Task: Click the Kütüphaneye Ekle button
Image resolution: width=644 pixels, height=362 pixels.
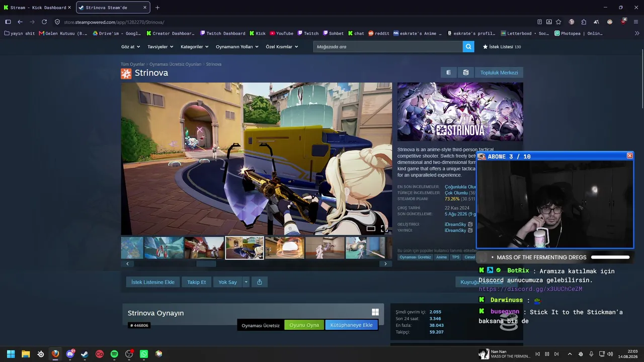Action: (x=352, y=325)
